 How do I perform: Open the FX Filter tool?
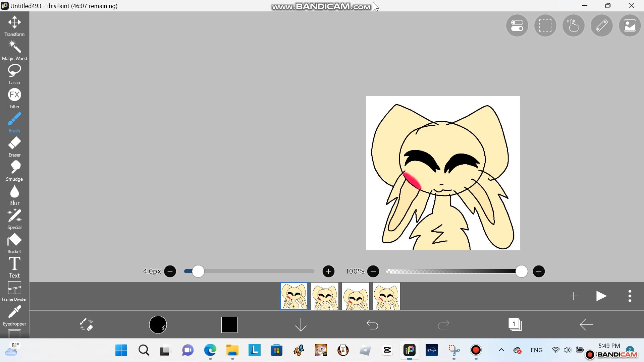click(x=14, y=98)
